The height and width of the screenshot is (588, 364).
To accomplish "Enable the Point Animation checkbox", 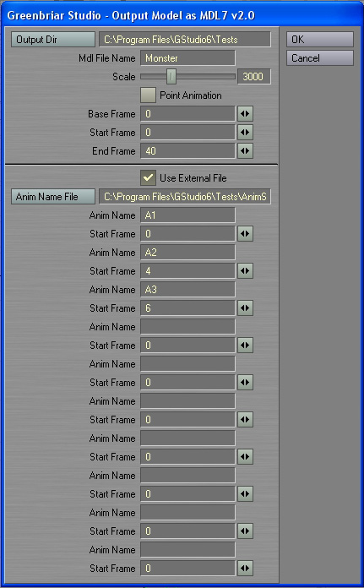I will click(x=148, y=95).
